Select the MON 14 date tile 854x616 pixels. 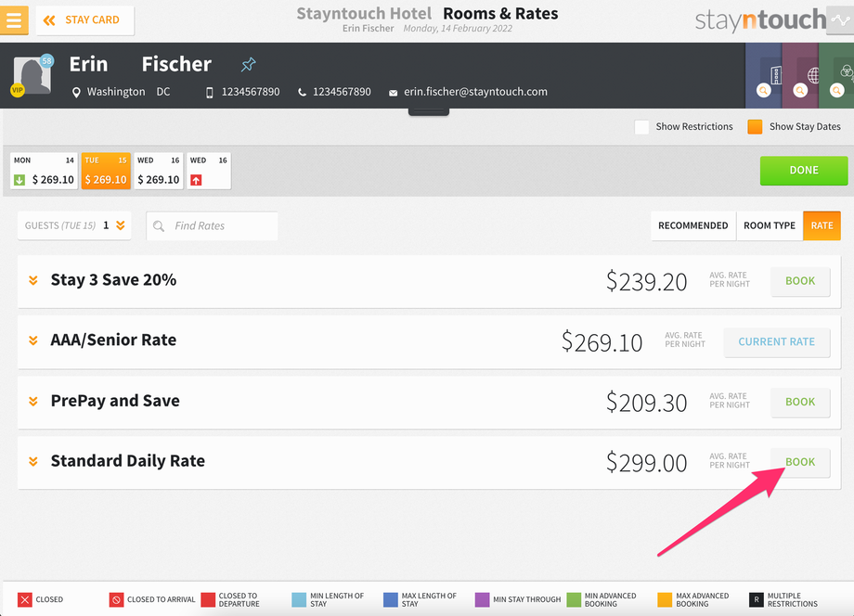[45, 171]
